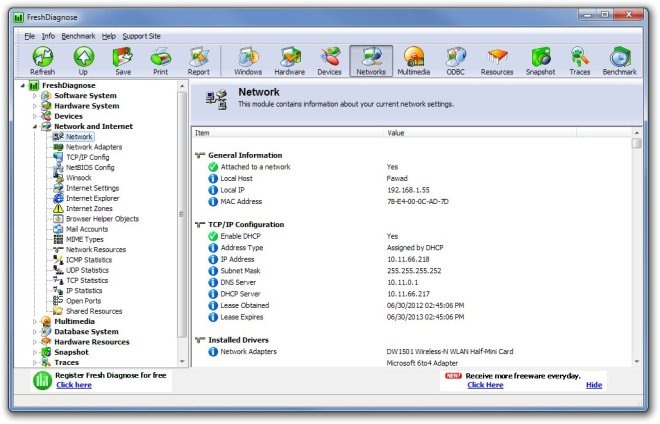
Task: Select the Devices module icon
Action: click(x=330, y=61)
